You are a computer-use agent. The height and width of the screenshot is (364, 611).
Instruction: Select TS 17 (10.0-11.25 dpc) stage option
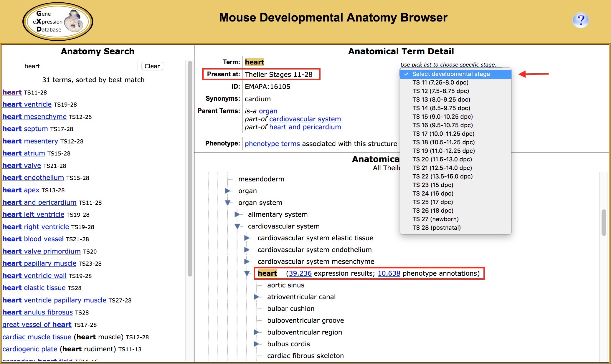point(443,134)
